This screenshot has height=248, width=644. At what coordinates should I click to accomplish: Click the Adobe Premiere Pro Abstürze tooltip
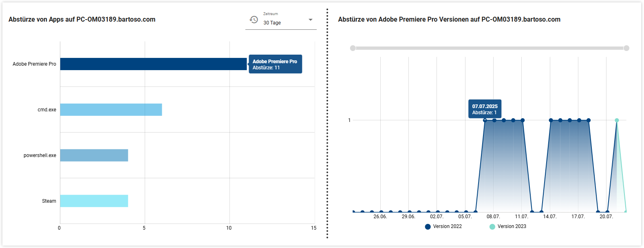pyautogui.click(x=276, y=64)
